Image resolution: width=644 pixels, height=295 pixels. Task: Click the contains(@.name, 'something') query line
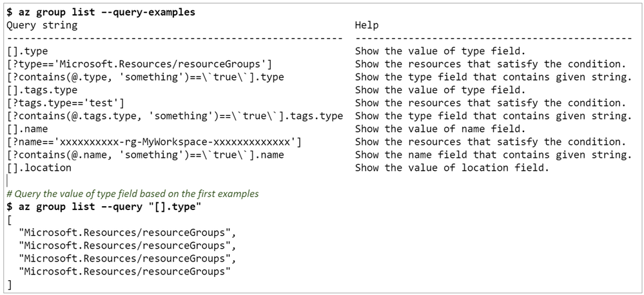pos(145,155)
